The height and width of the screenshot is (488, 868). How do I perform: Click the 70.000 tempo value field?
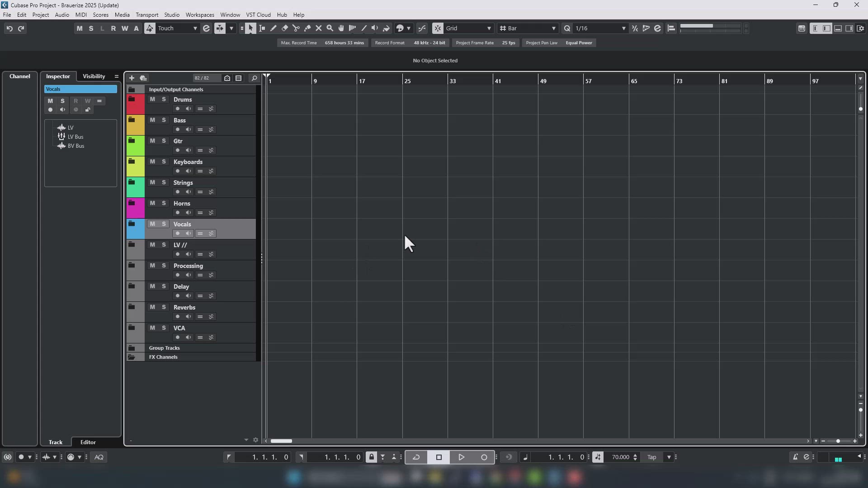[x=622, y=457]
